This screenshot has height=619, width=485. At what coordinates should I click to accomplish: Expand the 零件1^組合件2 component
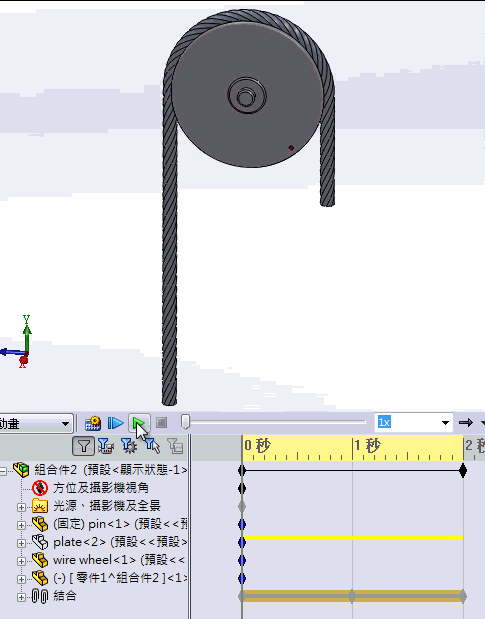point(21,580)
